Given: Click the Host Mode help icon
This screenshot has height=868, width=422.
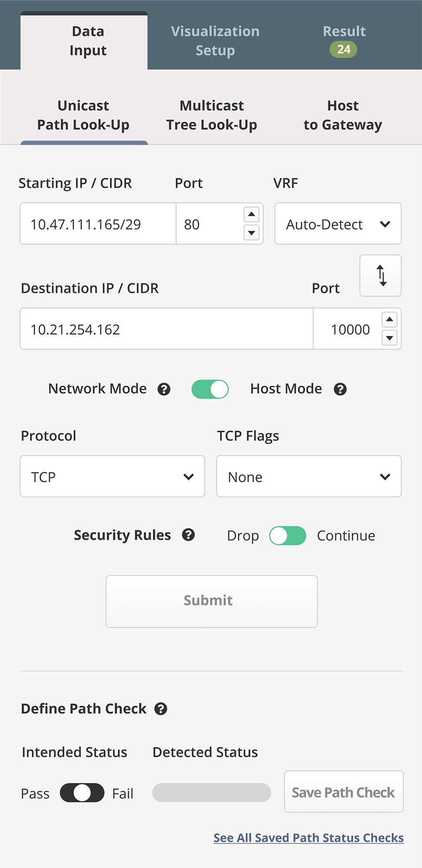Looking at the screenshot, I should [x=340, y=389].
